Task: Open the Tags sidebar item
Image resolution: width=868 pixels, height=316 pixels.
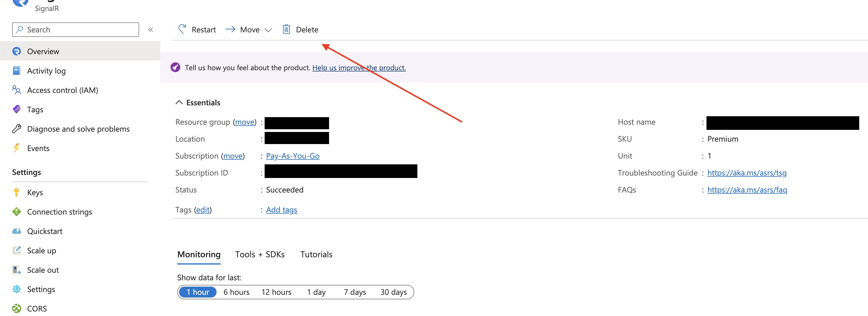Action: click(x=35, y=110)
